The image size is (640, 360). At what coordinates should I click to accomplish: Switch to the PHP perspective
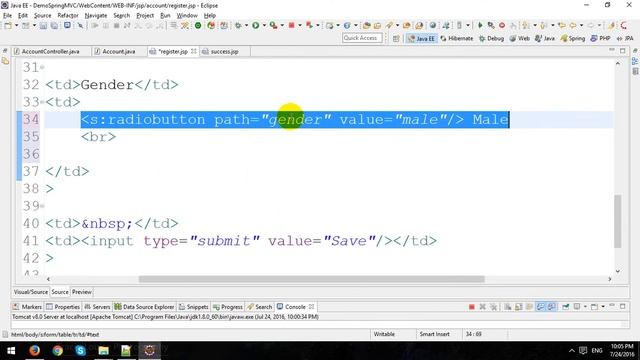pos(600,38)
